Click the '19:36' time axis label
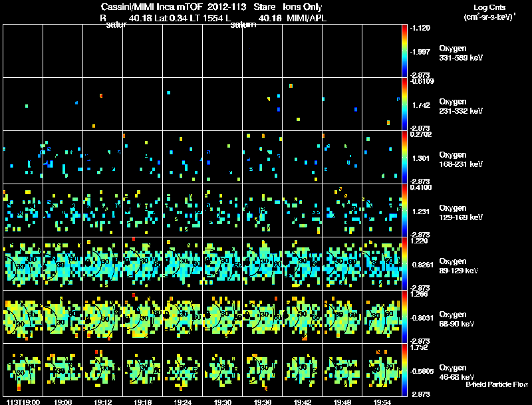 262,402
